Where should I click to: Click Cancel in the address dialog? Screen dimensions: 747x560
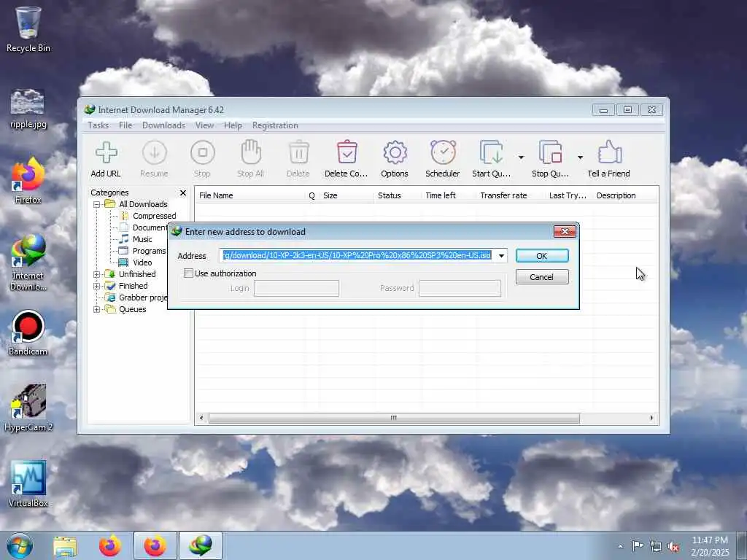tap(542, 277)
